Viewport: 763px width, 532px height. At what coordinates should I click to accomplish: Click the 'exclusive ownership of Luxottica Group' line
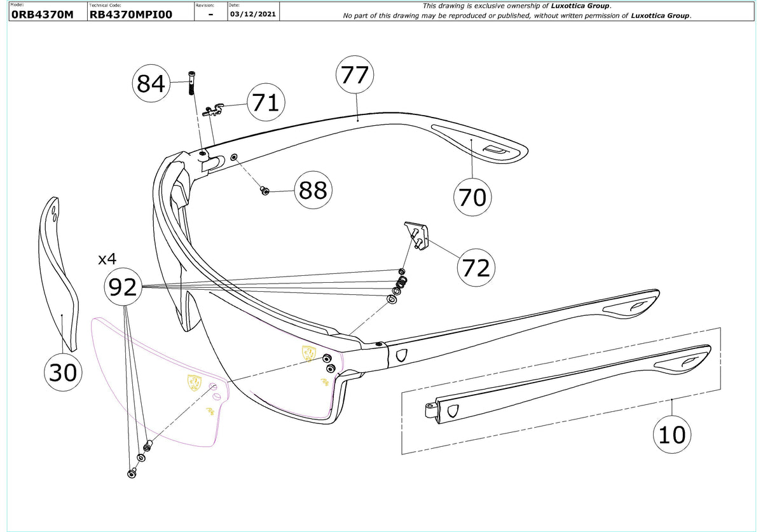click(x=516, y=6)
